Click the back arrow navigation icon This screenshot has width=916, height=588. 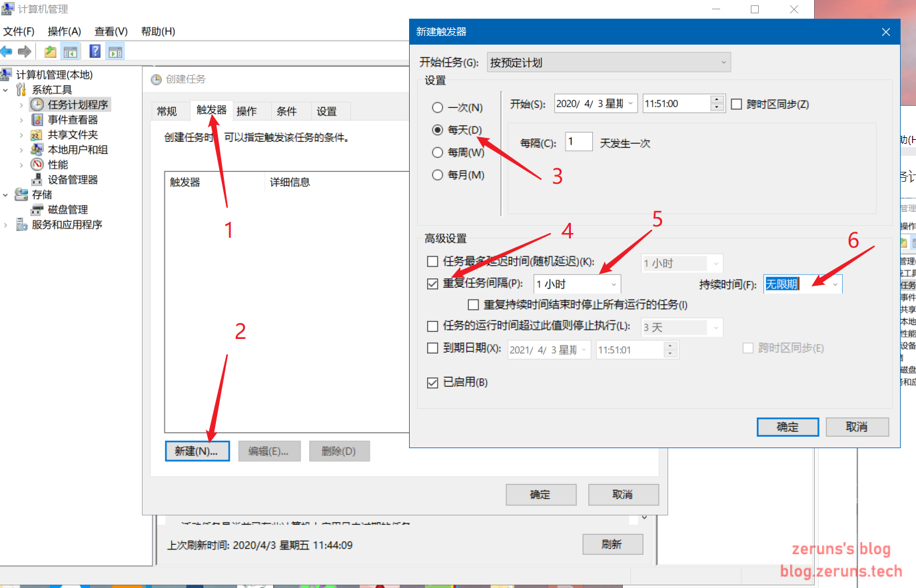tap(7, 51)
